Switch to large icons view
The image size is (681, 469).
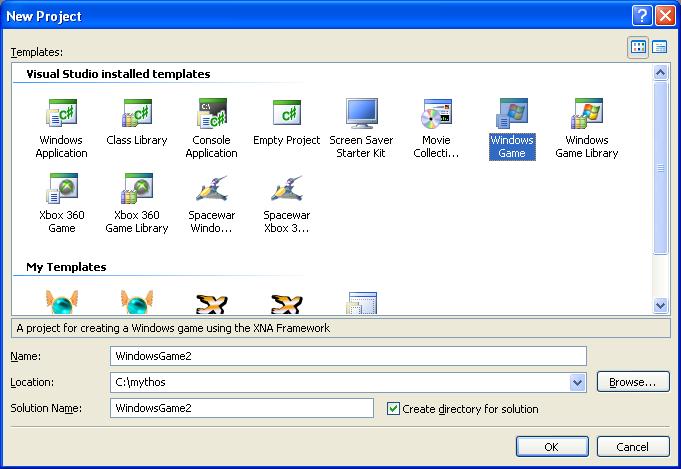638,47
